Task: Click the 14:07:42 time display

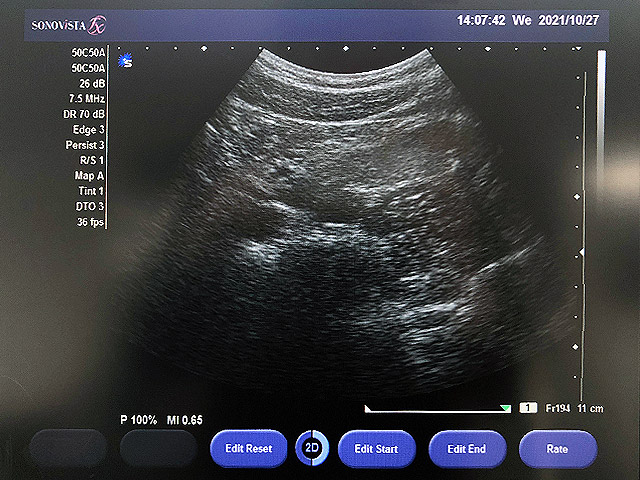Action: pyautogui.click(x=481, y=20)
